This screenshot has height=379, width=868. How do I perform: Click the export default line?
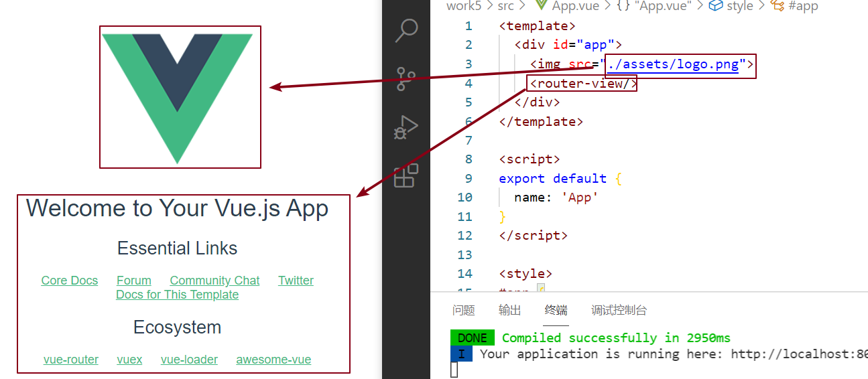click(560, 179)
